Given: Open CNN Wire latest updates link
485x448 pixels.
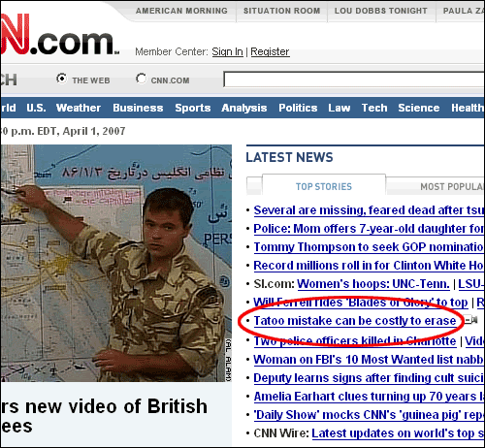Looking at the screenshot, I should point(398,433).
